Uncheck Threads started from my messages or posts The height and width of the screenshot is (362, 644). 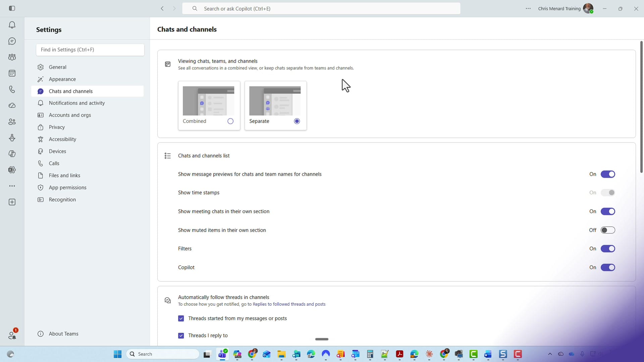(x=181, y=318)
